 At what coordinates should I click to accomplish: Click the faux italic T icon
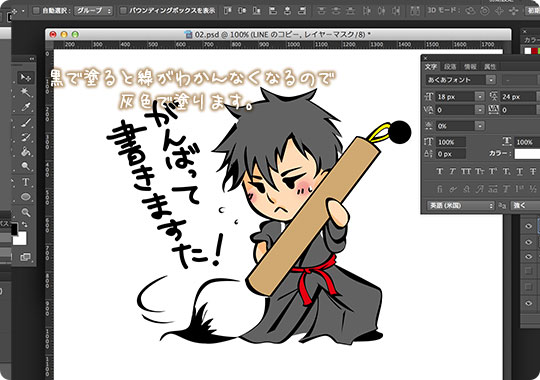453,171
